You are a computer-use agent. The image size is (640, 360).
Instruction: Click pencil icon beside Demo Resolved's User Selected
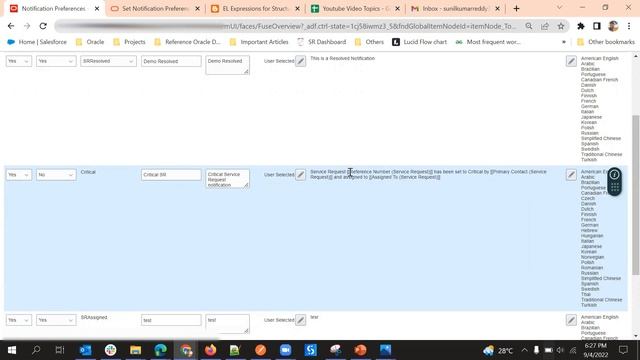click(x=300, y=61)
